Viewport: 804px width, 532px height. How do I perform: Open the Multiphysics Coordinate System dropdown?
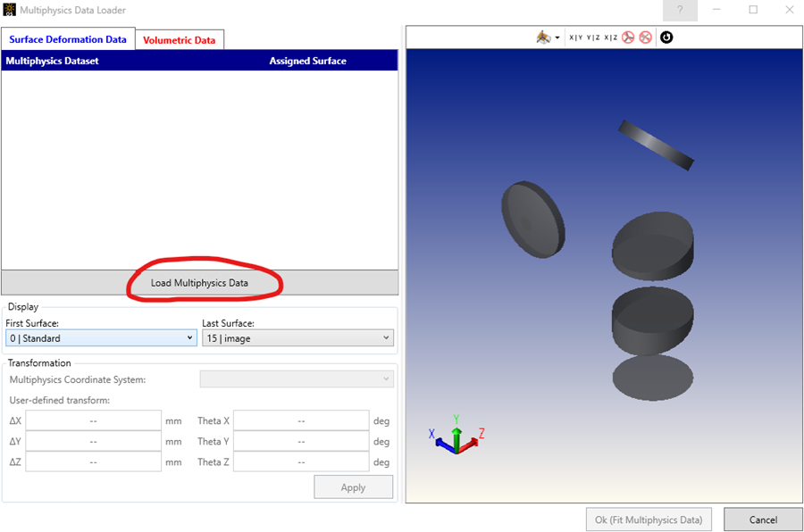point(296,378)
